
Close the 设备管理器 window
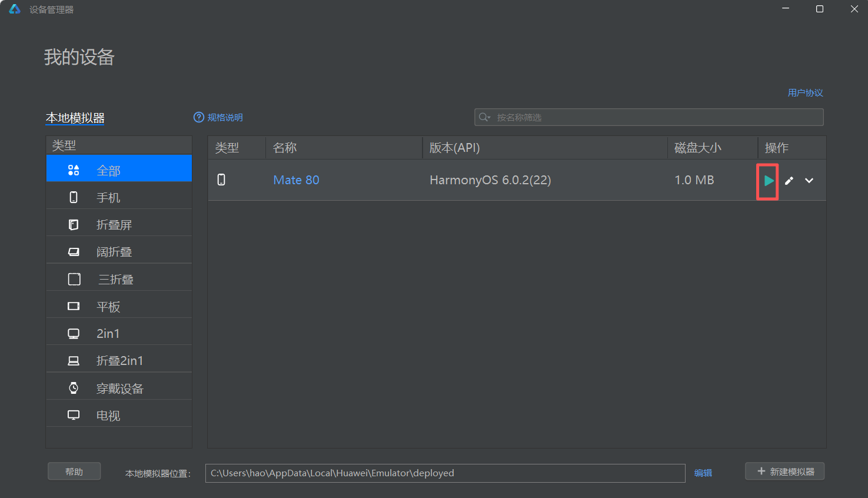tap(854, 9)
